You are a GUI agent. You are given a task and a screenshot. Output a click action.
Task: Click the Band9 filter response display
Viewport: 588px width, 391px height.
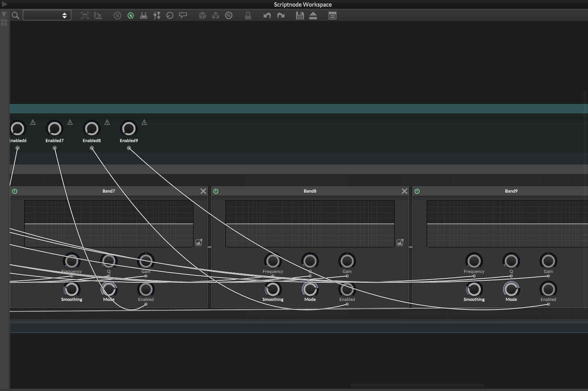[507, 224]
